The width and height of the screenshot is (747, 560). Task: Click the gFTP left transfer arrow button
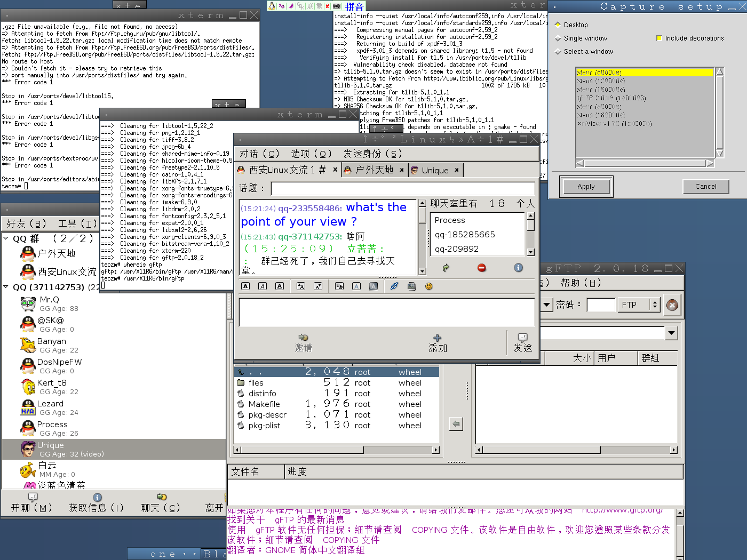[456, 424]
